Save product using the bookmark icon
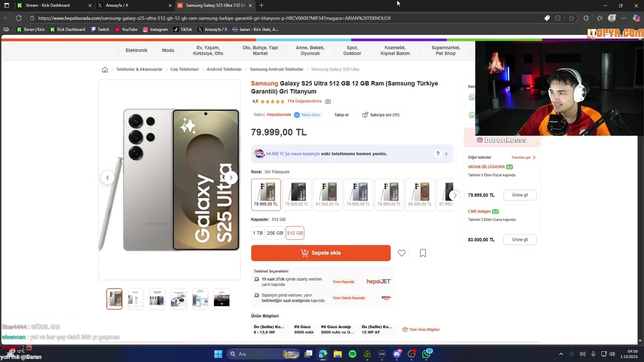This screenshot has width=644, height=362. tap(423, 253)
